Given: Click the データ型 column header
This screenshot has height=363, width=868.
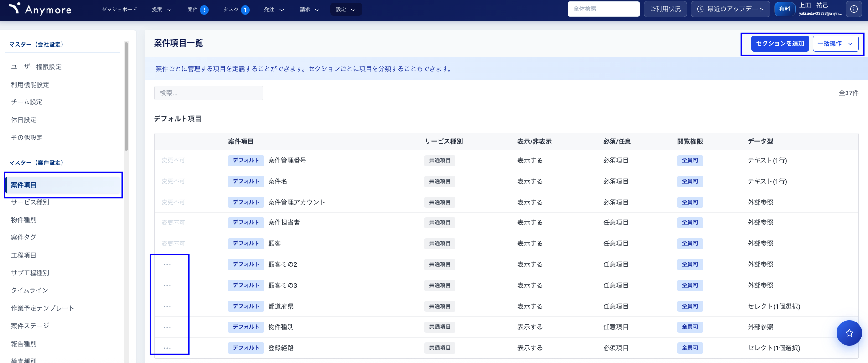Looking at the screenshot, I should 760,141.
